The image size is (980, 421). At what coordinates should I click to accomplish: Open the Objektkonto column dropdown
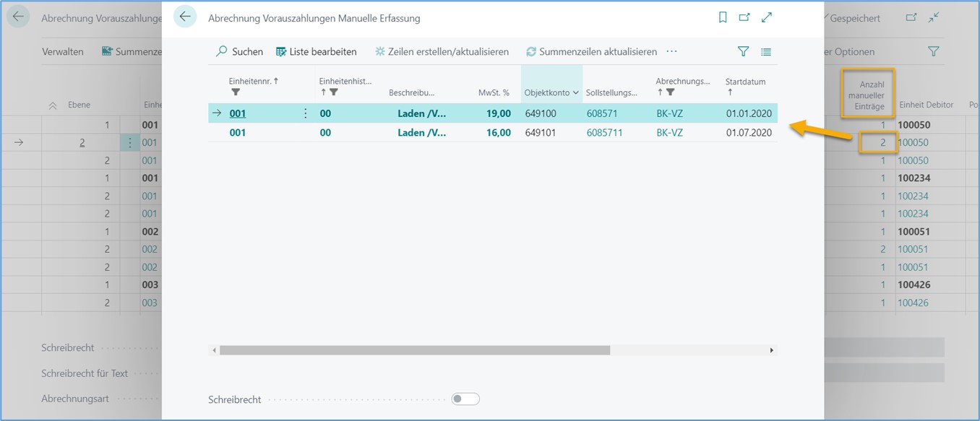tap(576, 92)
